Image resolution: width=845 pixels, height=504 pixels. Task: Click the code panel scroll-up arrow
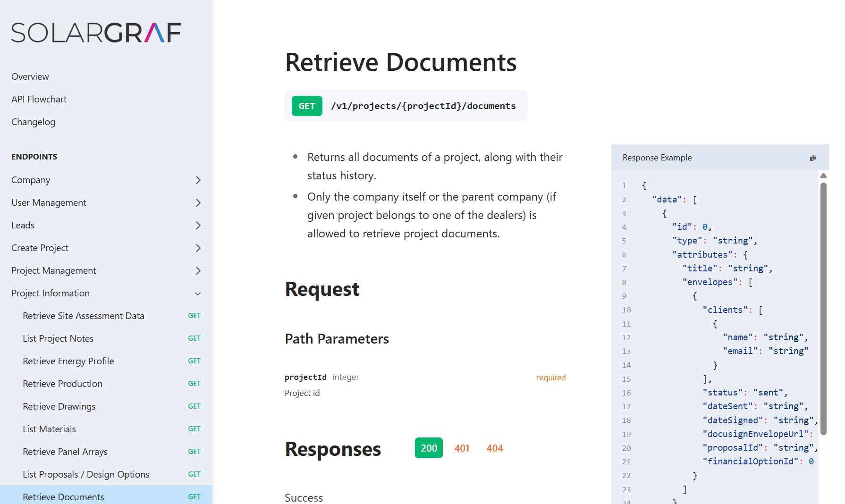(x=823, y=176)
